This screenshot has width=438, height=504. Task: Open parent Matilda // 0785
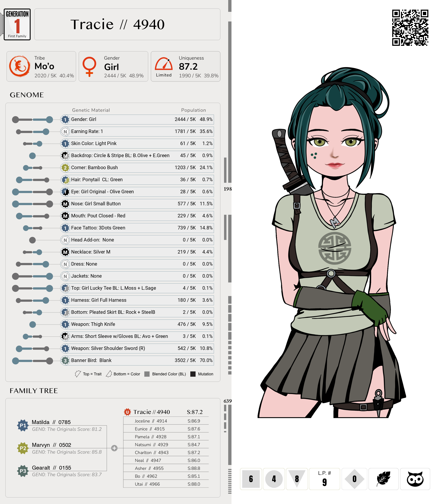51,422
